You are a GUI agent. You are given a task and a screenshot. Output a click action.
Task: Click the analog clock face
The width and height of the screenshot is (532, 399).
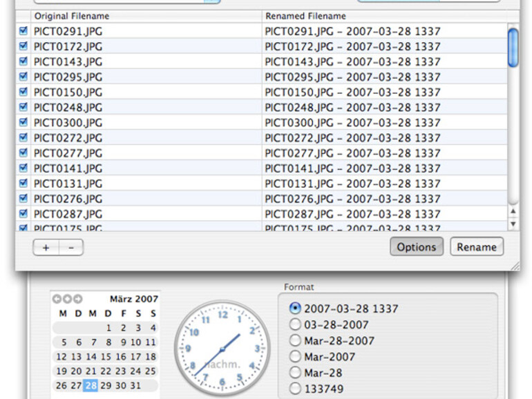click(x=222, y=348)
